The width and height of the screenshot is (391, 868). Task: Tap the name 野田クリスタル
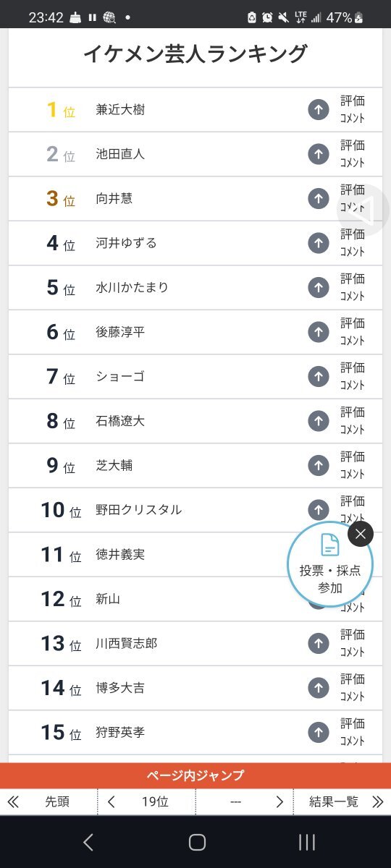pos(139,510)
